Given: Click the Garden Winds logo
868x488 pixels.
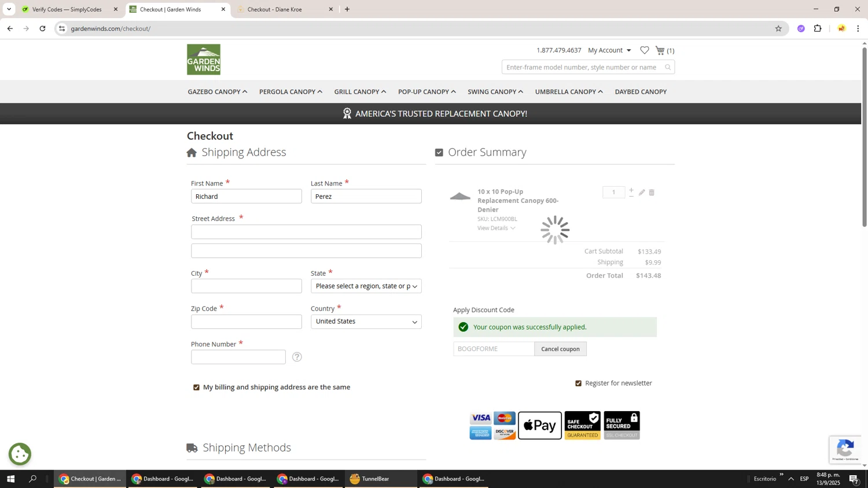Looking at the screenshot, I should [203, 60].
